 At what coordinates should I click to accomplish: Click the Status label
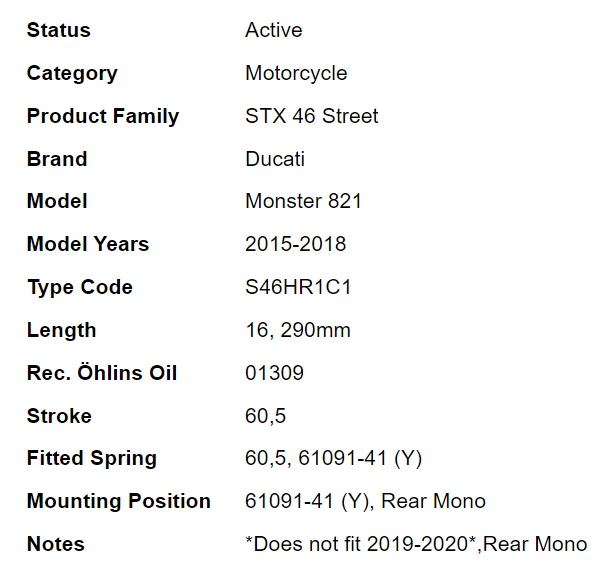point(58,30)
